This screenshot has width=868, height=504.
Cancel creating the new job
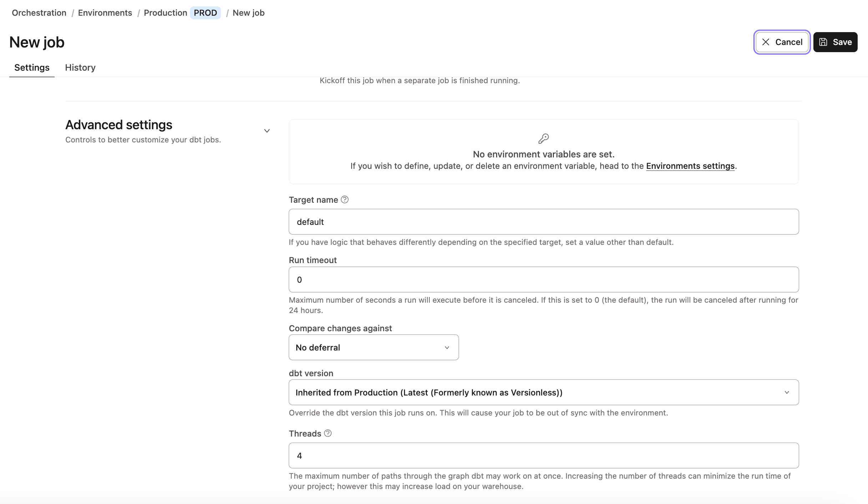pyautogui.click(x=781, y=42)
